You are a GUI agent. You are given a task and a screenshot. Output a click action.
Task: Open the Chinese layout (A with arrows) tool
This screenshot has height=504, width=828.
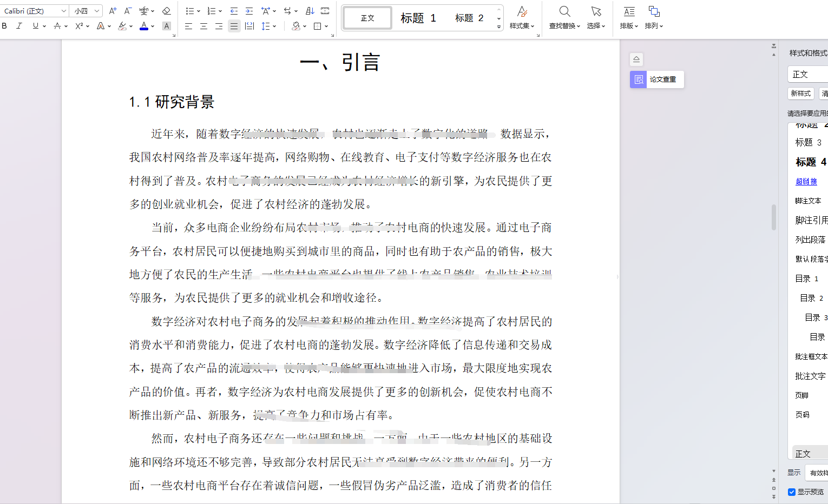[x=265, y=11]
